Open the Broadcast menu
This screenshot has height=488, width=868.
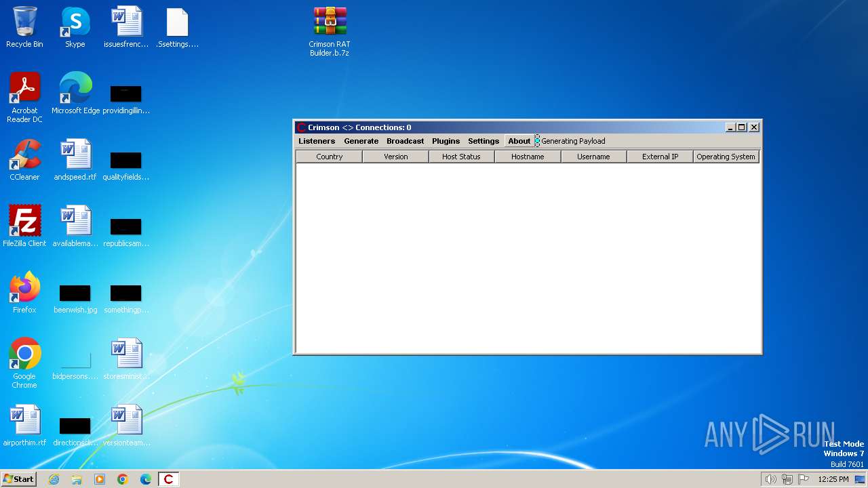405,141
